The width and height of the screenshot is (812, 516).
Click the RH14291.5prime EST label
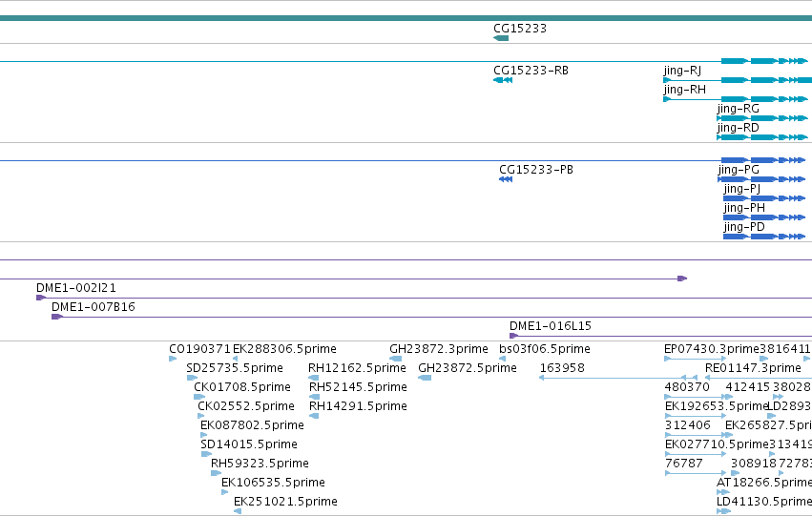358,407
